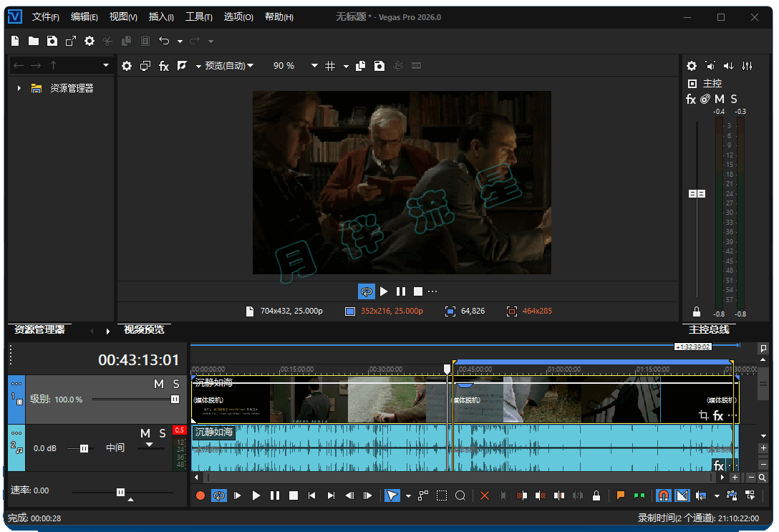This screenshot has width=779, height=532.
Task: Stop playback in the timeline transport bar
Action: tap(294, 495)
